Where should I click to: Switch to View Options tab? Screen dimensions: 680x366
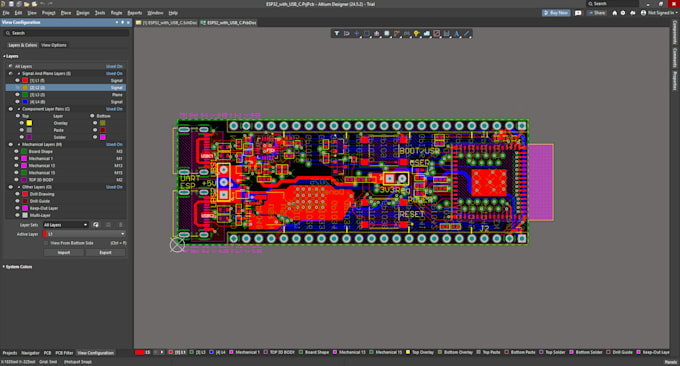coord(54,45)
